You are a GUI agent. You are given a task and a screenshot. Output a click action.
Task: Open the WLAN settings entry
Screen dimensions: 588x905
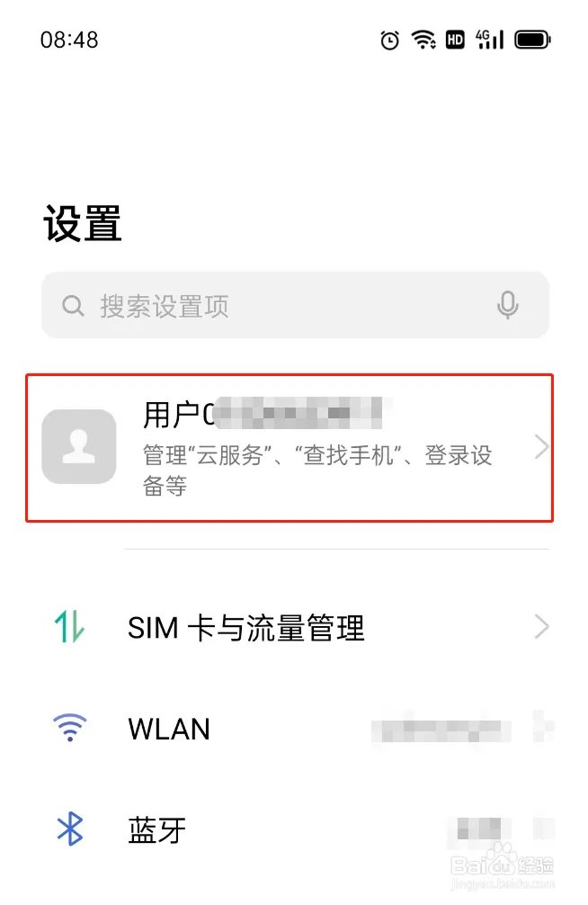[294, 729]
